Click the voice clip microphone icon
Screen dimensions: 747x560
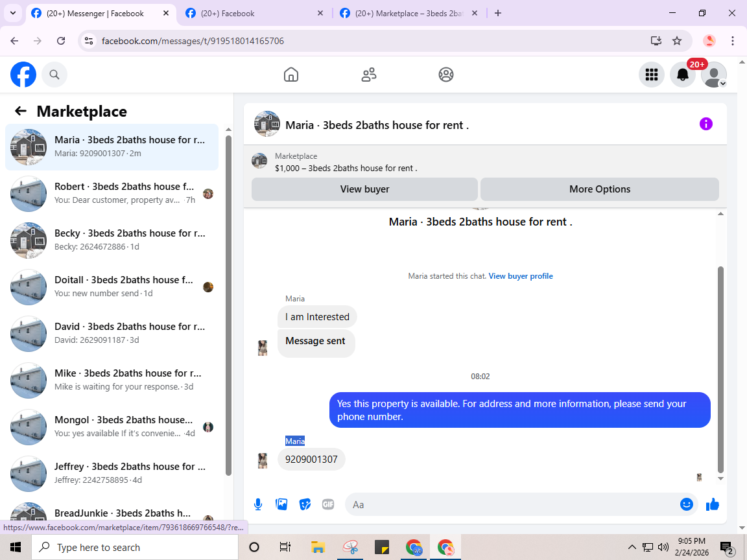[258, 504]
